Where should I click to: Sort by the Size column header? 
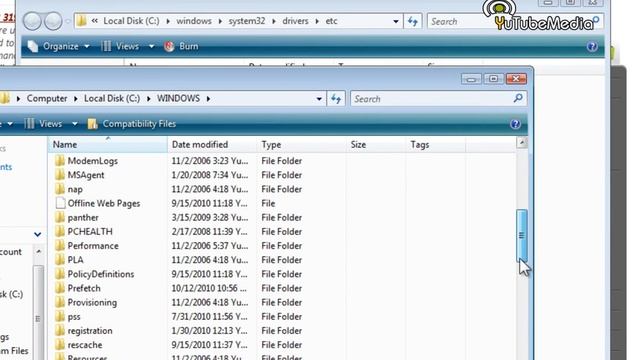pos(376,145)
